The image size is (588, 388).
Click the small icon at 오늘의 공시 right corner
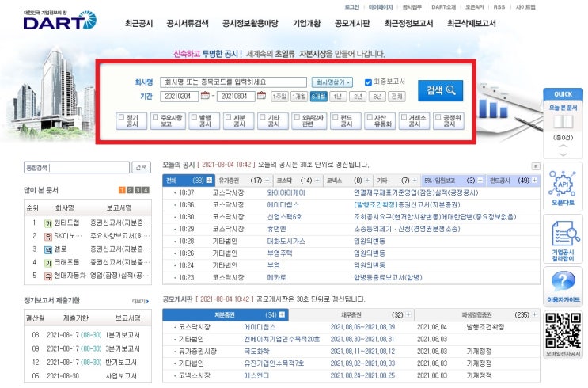pos(536,166)
